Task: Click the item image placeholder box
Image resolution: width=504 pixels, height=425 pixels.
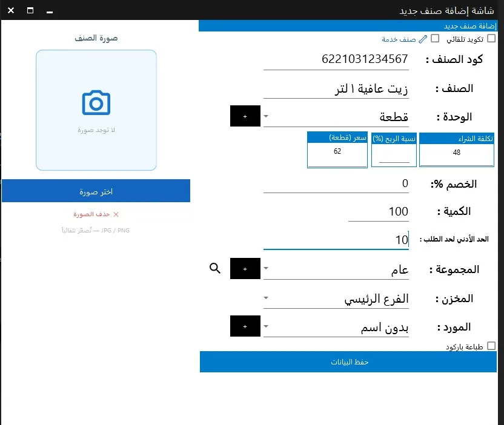Action: [96, 110]
